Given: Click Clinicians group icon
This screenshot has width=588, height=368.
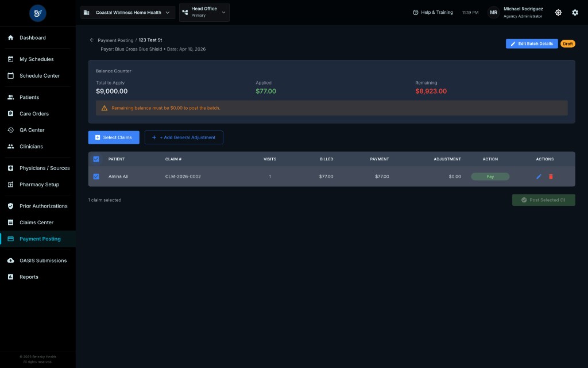Looking at the screenshot, I should tap(10, 147).
